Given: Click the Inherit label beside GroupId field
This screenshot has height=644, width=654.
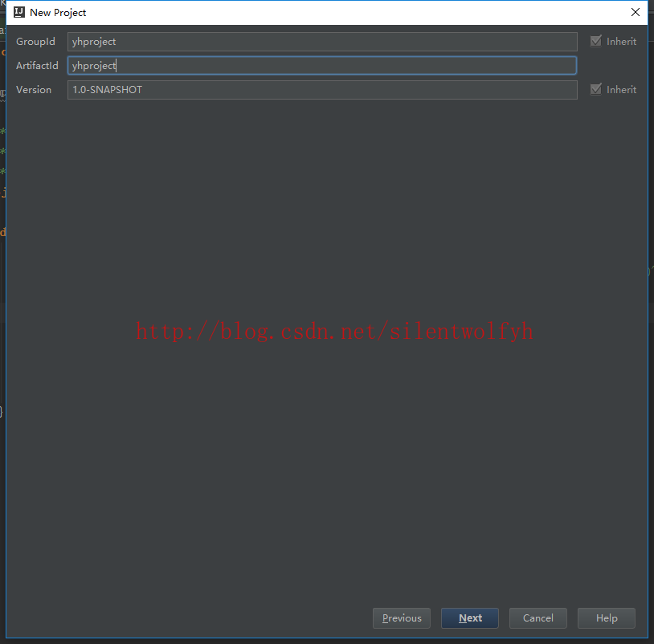Looking at the screenshot, I should coord(621,42).
